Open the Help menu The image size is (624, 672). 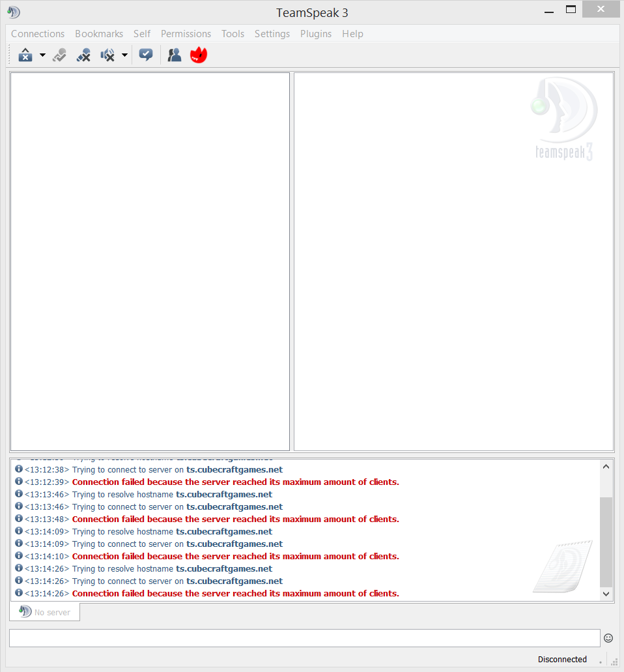[x=352, y=34]
